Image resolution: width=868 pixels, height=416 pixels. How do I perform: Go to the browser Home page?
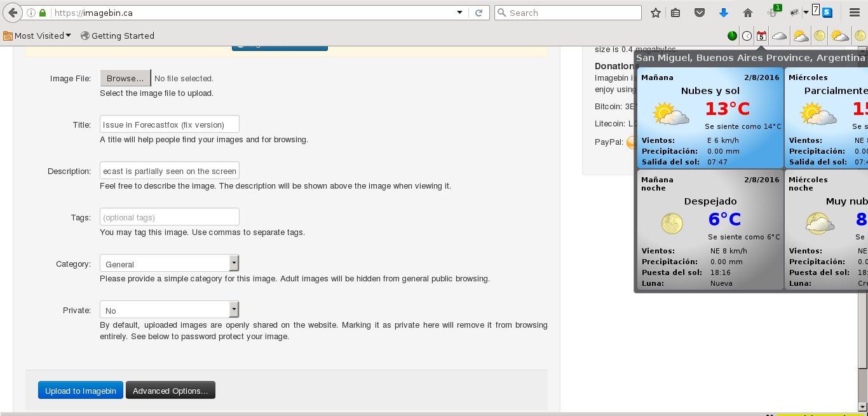(x=748, y=13)
